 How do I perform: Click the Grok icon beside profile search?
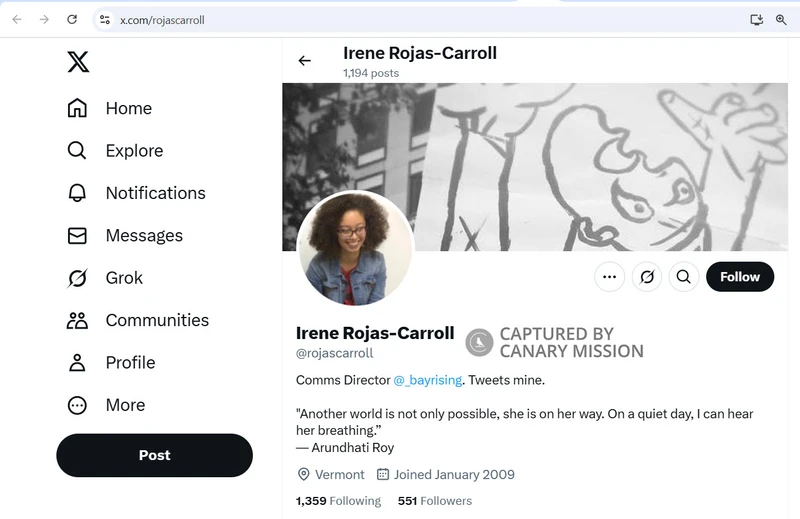647,277
